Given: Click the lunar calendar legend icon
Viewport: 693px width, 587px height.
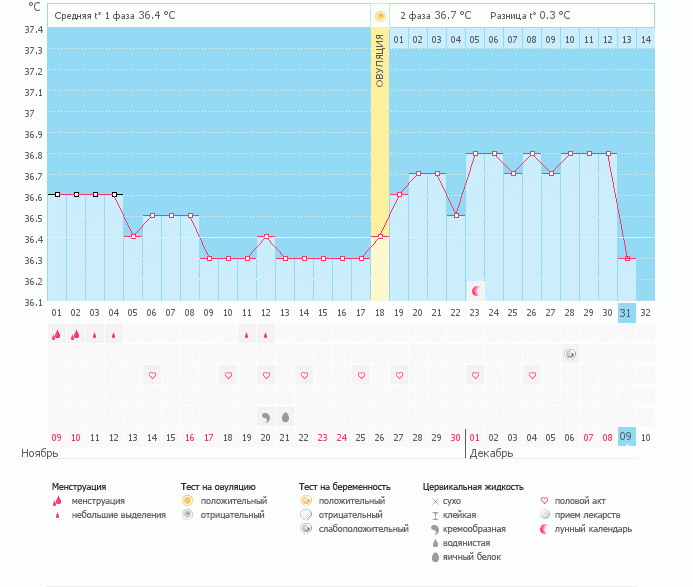Looking at the screenshot, I should (545, 528).
